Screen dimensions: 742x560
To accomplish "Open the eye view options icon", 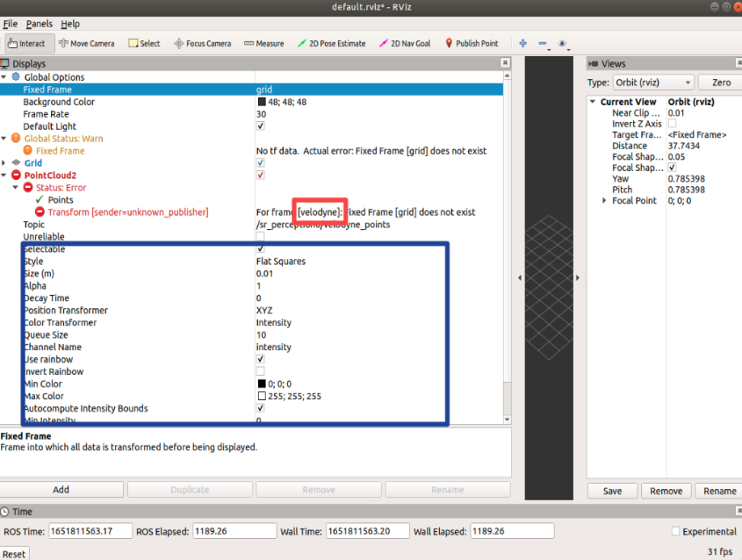I will coord(562,44).
